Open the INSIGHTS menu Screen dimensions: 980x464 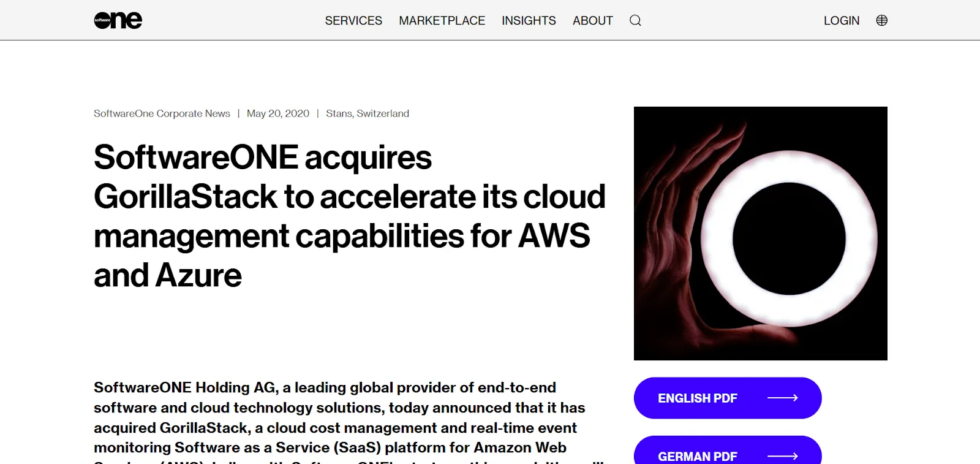[x=529, y=21]
